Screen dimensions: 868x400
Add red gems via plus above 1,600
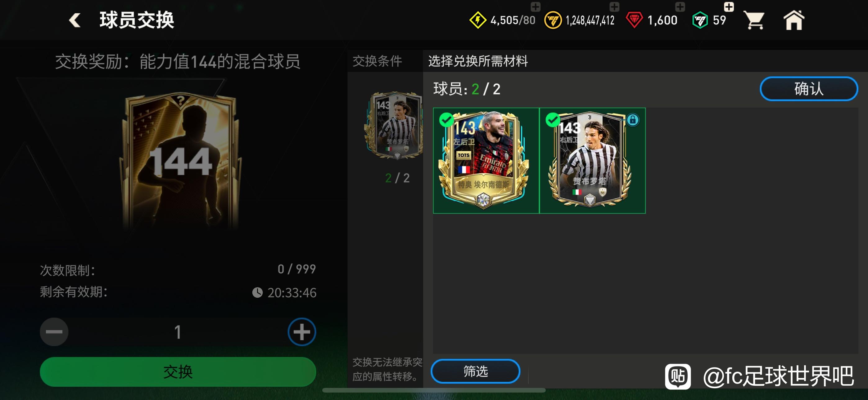click(680, 7)
